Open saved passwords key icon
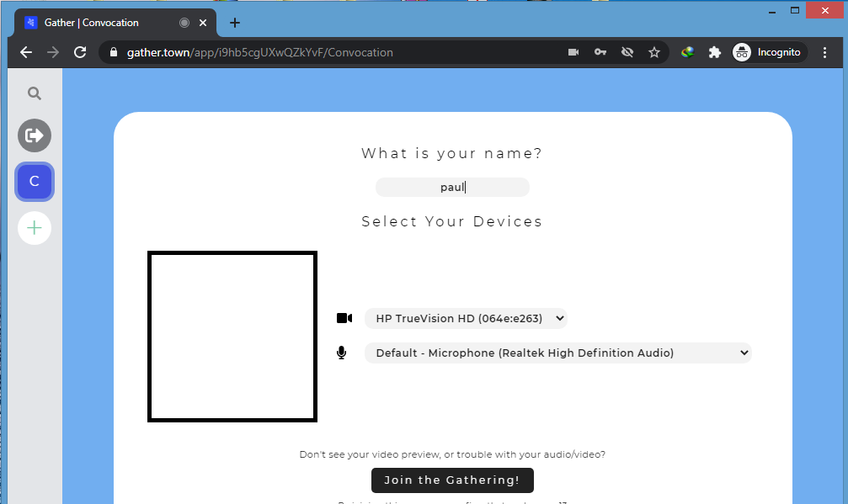Viewport: 848px width, 504px height. 600,52
